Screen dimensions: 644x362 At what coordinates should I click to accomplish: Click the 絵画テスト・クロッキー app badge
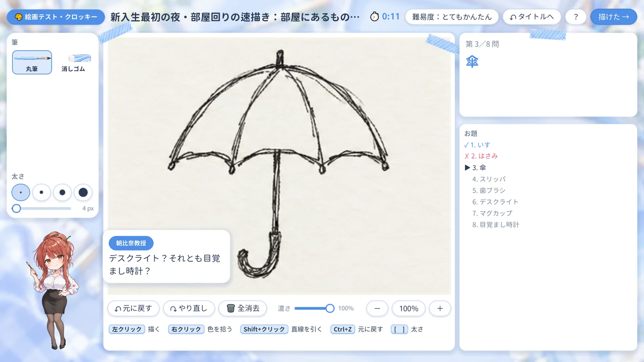click(x=56, y=17)
